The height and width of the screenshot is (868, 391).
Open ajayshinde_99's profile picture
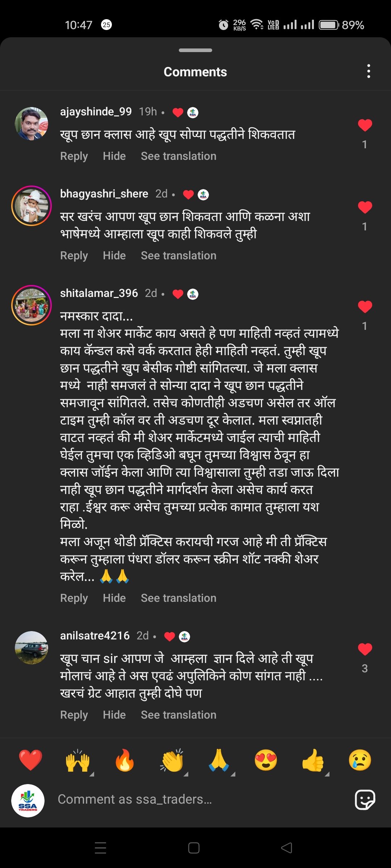point(31,124)
